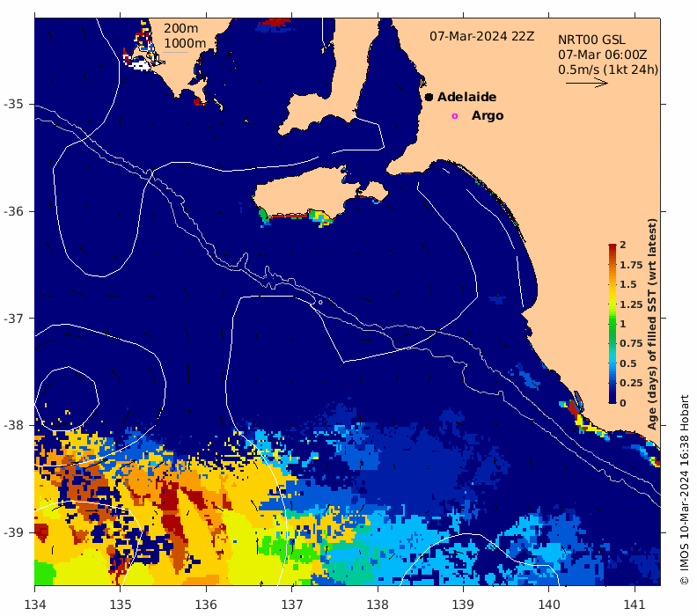Click the longitude axis label '134'
Image resolution: width=697 pixels, height=616 pixels.
point(35,605)
